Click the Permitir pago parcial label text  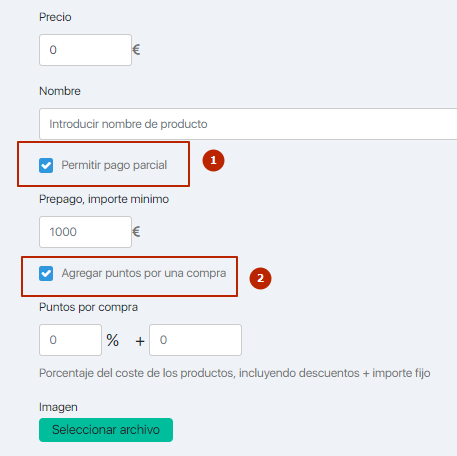[x=114, y=165]
